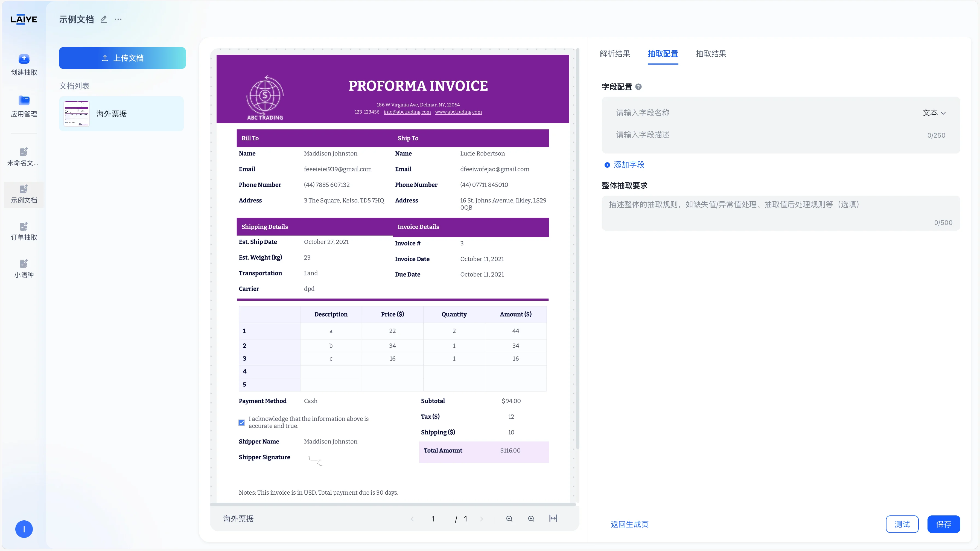
Task: Click the Carrier value dpd
Action: pos(309,289)
